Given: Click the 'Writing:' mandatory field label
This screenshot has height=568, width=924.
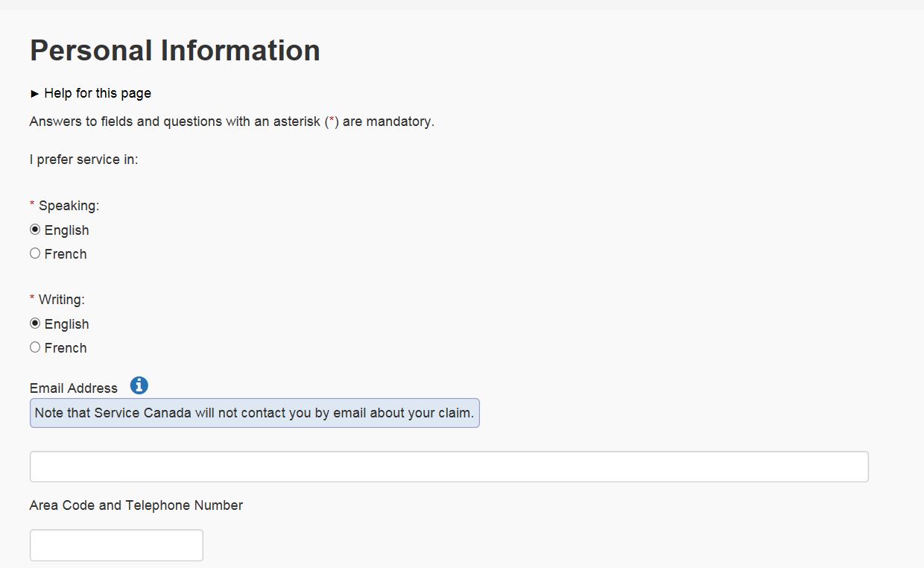Looking at the screenshot, I should click(x=62, y=300).
